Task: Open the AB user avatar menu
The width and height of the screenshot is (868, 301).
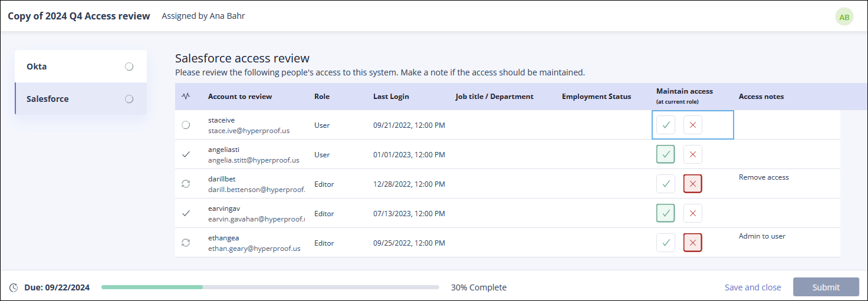Action: pos(844,16)
